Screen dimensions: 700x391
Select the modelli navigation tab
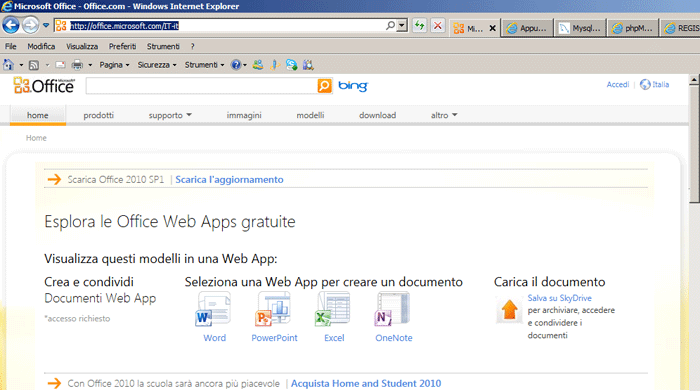[310, 115]
